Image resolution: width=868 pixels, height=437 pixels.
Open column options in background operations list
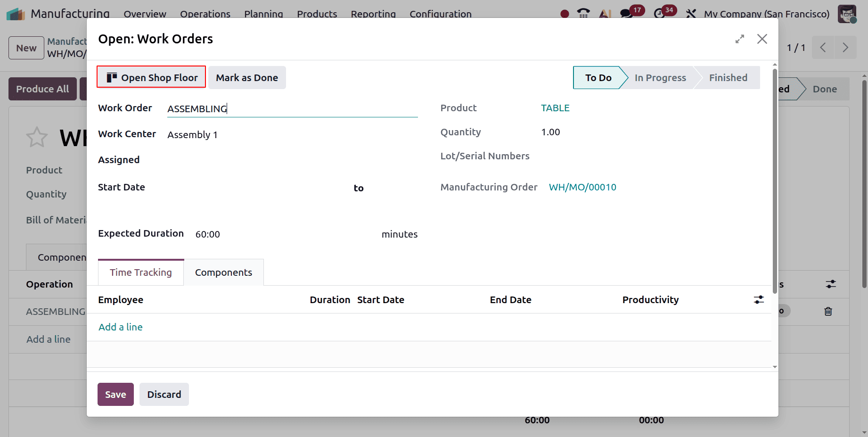831,284
